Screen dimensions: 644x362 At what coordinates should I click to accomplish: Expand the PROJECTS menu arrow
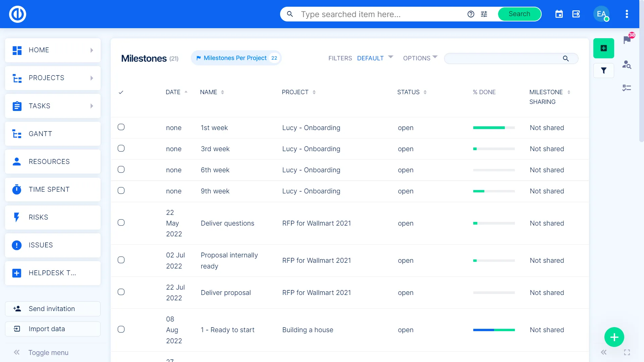92,78
